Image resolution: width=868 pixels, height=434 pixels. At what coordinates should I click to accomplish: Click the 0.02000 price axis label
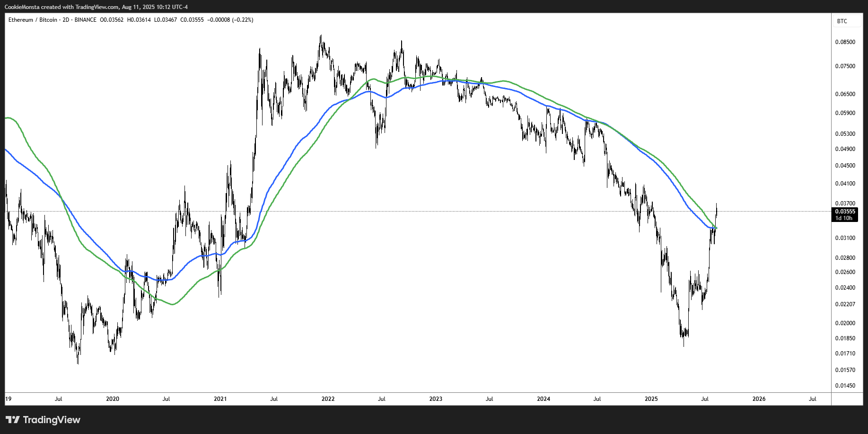[x=845, y=323]
